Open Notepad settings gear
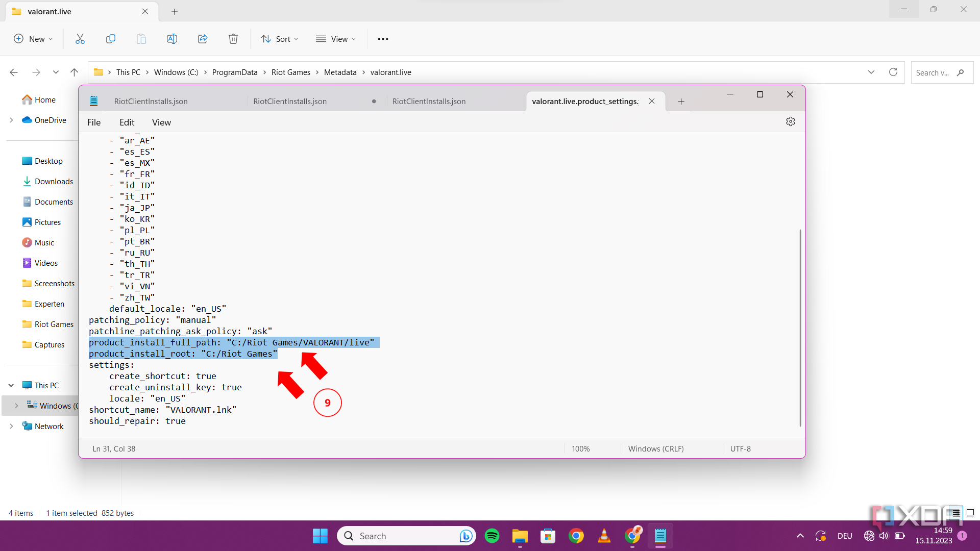 pos(791,121)
